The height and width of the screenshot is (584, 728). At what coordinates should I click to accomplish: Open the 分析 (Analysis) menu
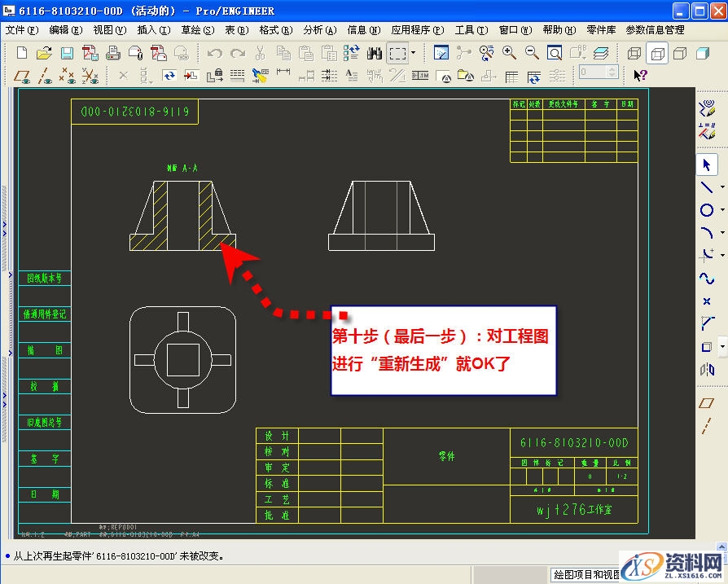[x=318, y=30]
